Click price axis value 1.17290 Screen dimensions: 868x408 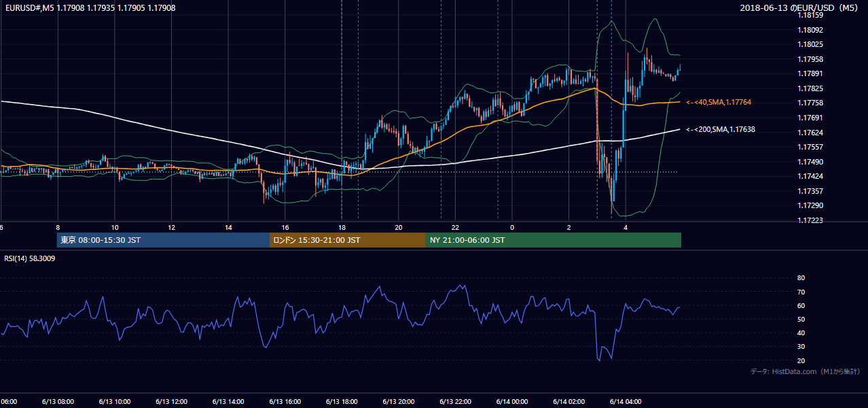[x=810, y=205]
